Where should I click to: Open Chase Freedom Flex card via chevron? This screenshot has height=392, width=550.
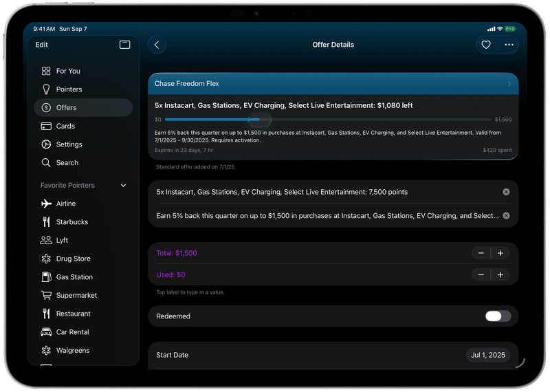tap(509, 83)
